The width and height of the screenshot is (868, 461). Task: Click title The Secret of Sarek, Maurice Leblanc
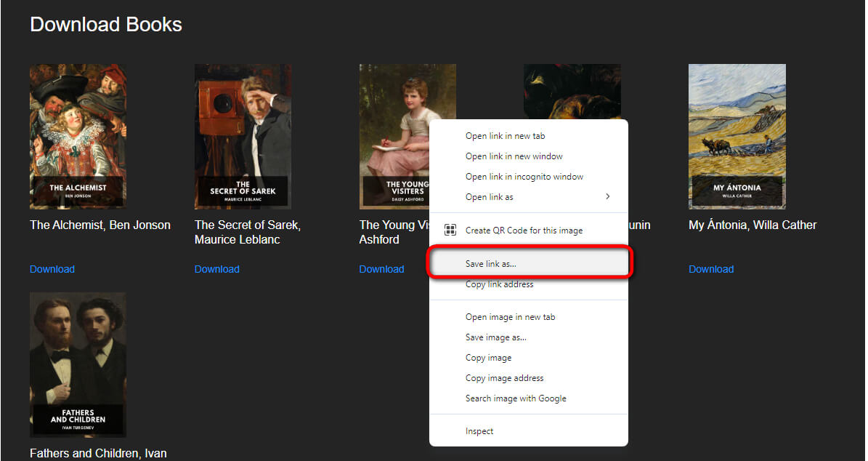coord(248,232)
